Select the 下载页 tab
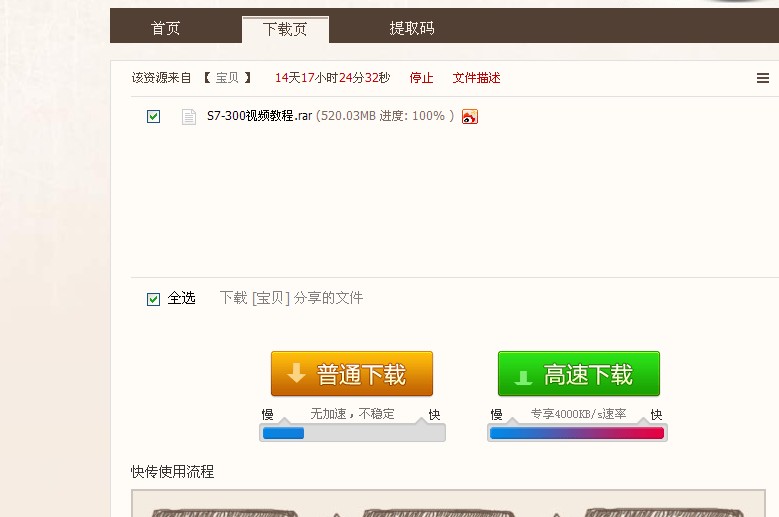This screenshot has width=779, height=517. [x=285, y=29]
